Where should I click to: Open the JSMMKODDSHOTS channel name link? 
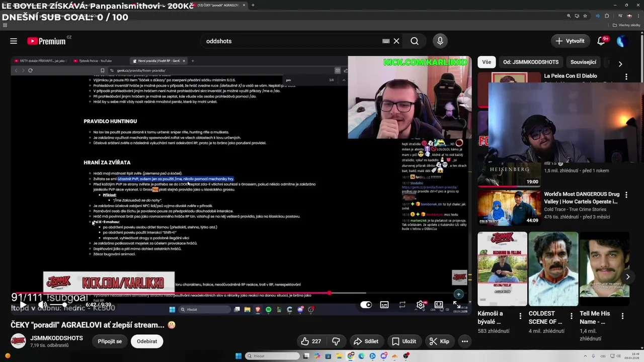click(x=56, y=338)
